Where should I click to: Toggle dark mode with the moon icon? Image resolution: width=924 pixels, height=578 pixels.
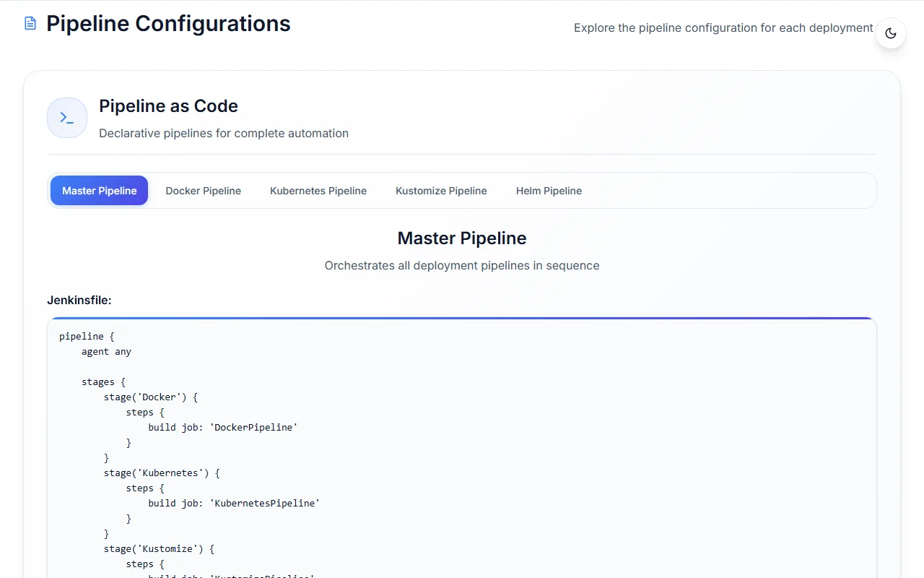coord(891,33)
